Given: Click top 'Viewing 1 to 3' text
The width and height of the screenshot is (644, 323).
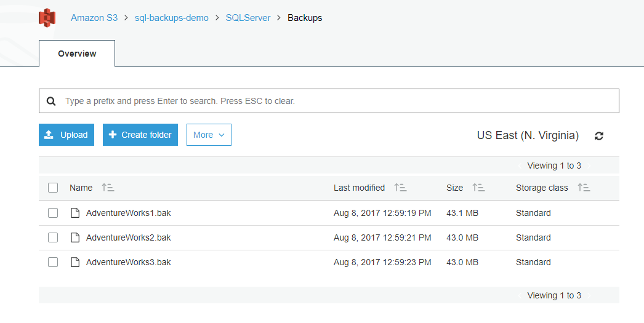Looking at the screenshot, I should pyautogui.click(x=554, y=166).
